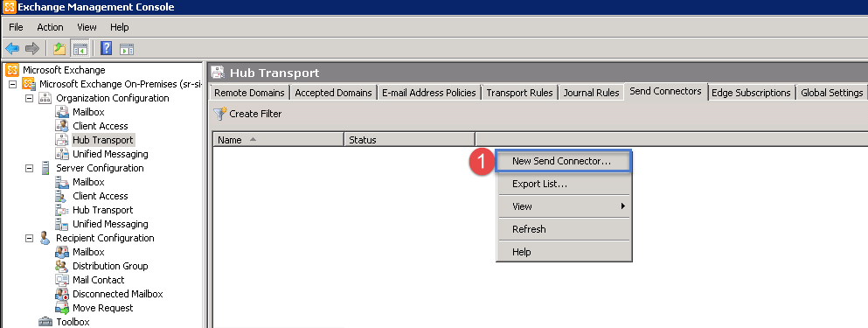Switch to the Global Settings tab
This screenshot has width=868, height=328.
click(x=831, y=93)
